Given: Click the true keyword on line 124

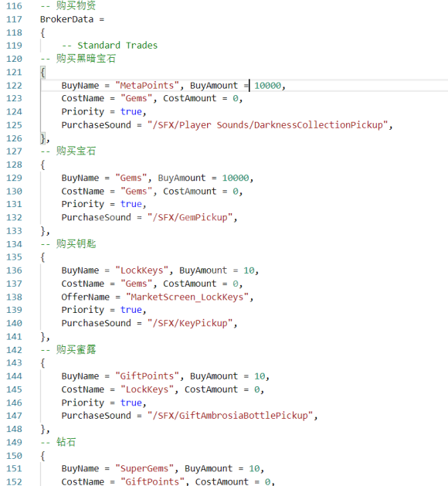Looking at the screenshot, I should 131,111.
